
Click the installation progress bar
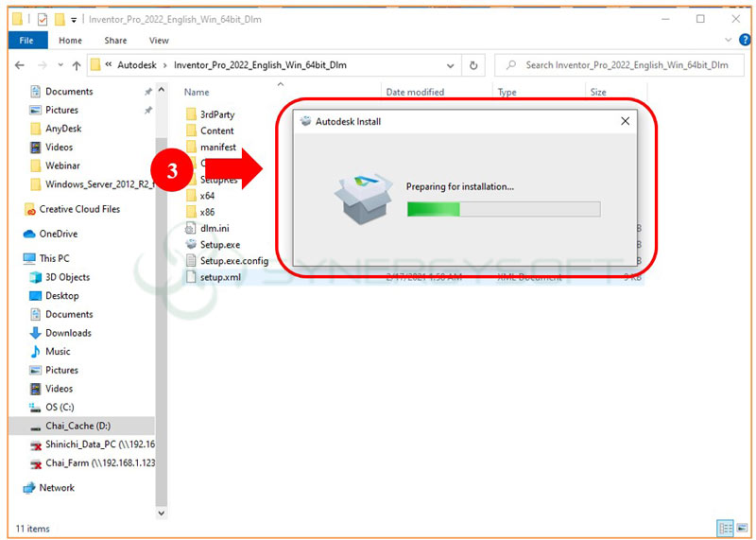(x=503, y=209)
